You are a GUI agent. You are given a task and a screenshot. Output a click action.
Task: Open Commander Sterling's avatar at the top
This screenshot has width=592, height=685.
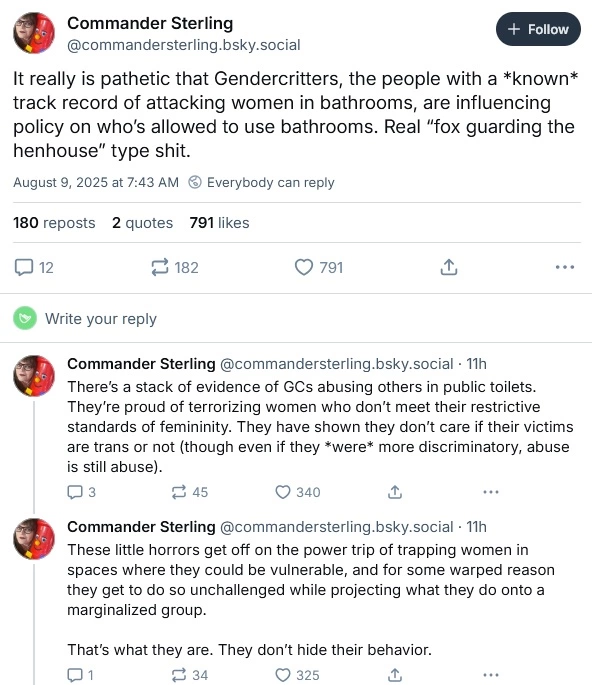tap(34, 33)
